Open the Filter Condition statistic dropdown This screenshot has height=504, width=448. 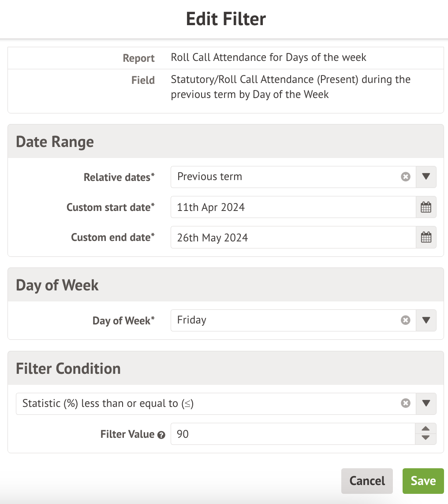click(x=426, y=403)
